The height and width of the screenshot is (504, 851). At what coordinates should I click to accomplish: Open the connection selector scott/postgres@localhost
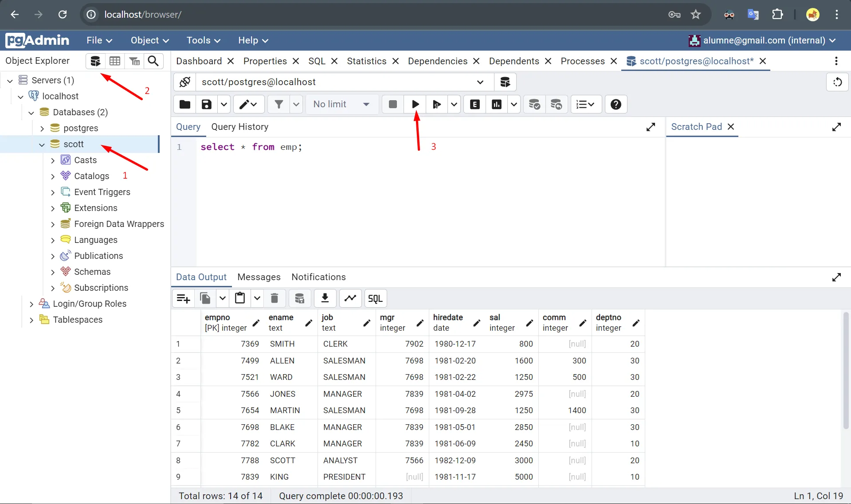coord(341,82)
